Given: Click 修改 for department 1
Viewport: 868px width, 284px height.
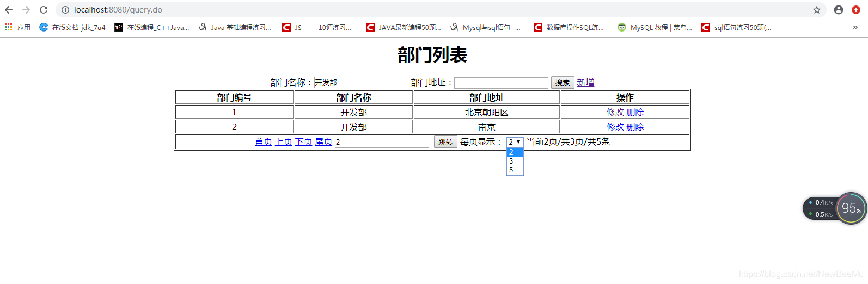Looking at the screenshot, I should click(615, 112).
